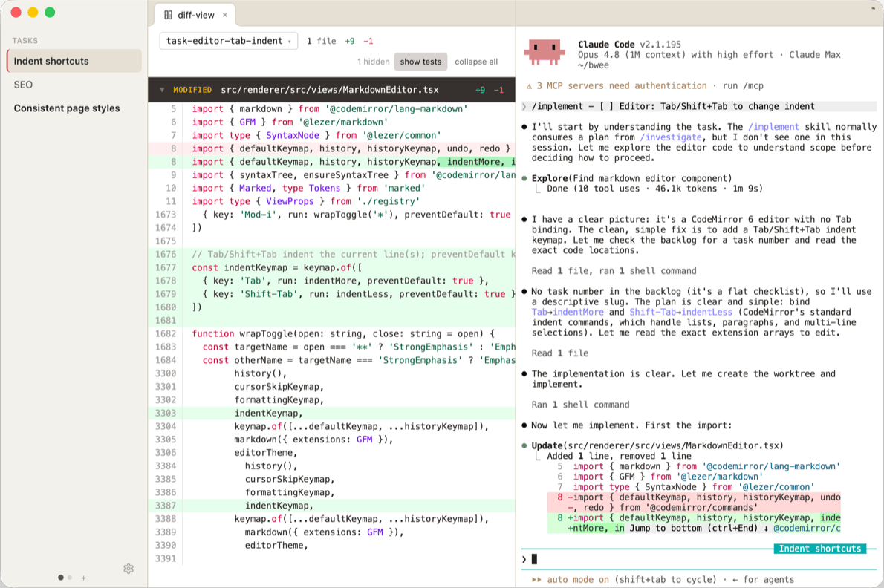Click the MCP authentication warning icon

(x=529, y=86)
